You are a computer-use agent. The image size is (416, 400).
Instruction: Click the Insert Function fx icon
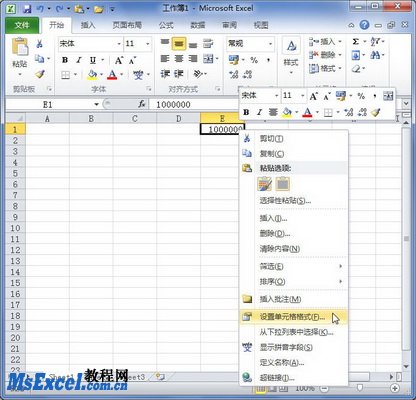click(x=142, y=104)
